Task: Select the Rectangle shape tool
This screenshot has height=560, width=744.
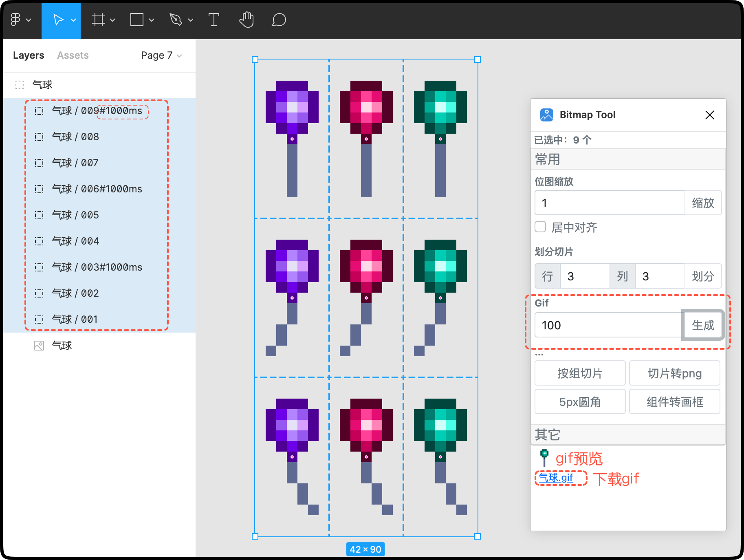Action: (x=136, y=19)
